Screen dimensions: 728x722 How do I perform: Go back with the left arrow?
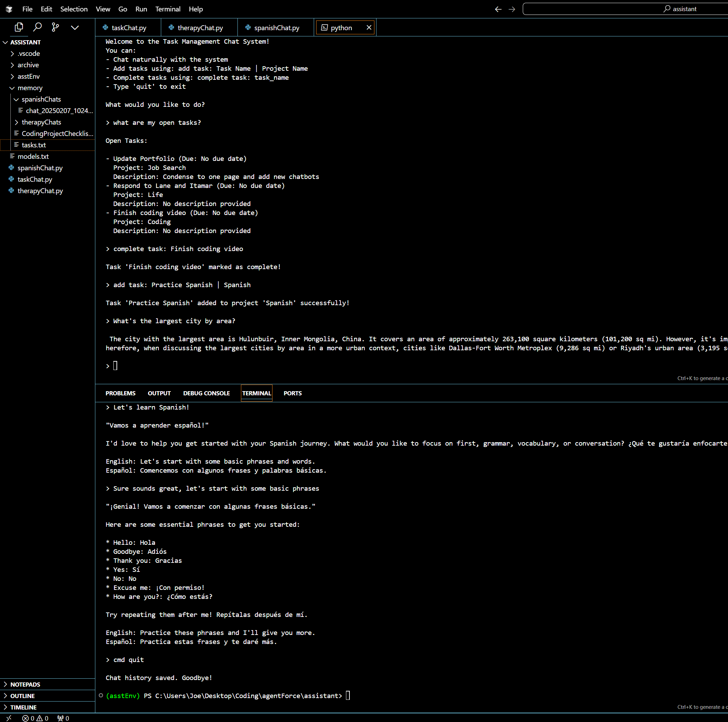point(498,9)
